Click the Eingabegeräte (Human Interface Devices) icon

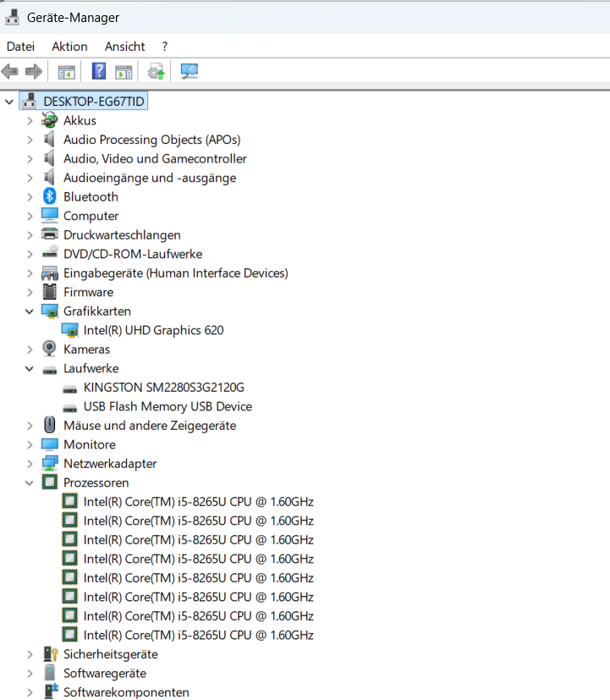50,273
